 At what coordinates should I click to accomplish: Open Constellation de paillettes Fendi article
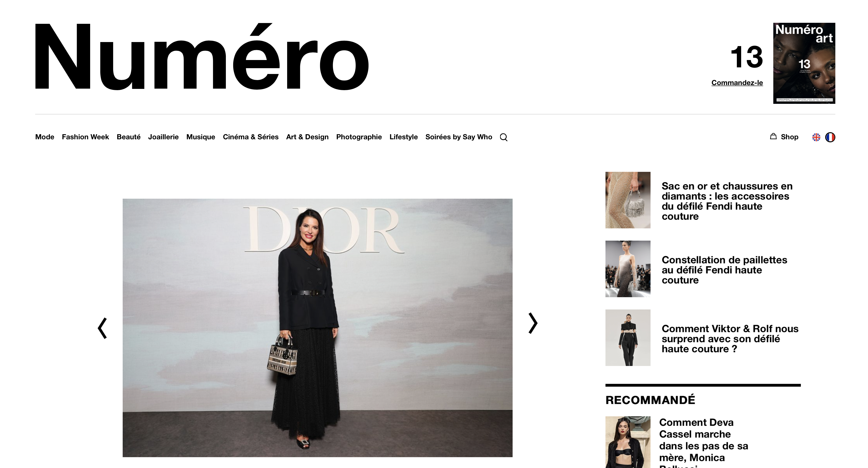point(724,270)
